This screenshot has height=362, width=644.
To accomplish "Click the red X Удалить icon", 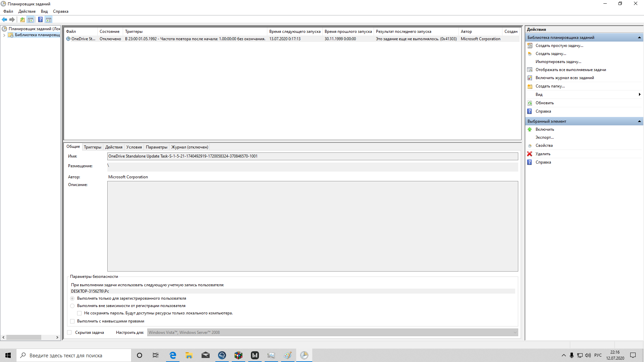I will click(530, 154).
